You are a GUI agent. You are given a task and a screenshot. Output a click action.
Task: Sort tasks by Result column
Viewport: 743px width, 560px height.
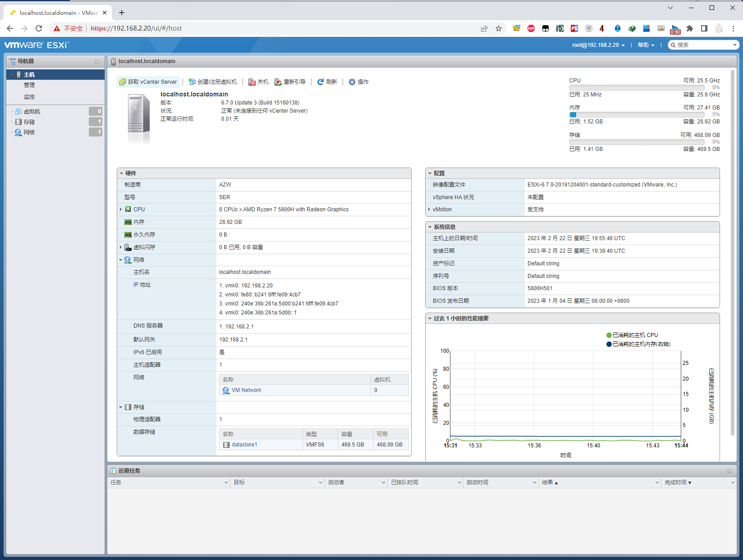[600, 483]
